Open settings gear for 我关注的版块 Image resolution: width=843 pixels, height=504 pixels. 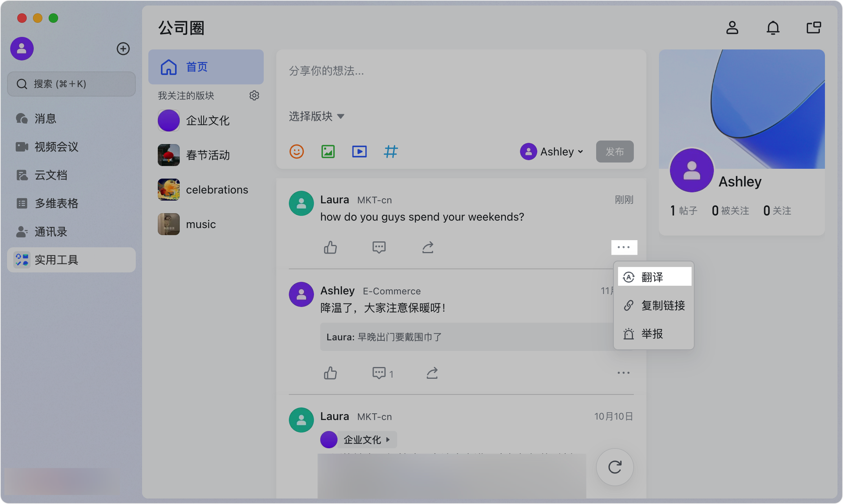(254, 95)
